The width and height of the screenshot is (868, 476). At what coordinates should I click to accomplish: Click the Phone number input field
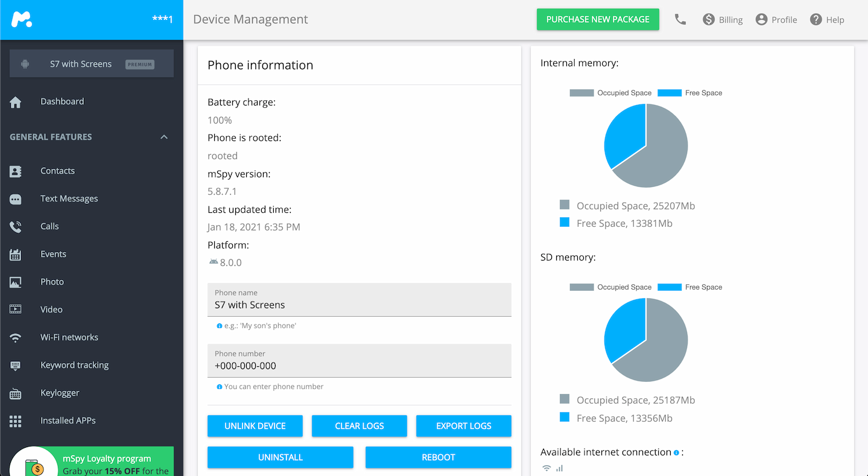click(360, 361)
